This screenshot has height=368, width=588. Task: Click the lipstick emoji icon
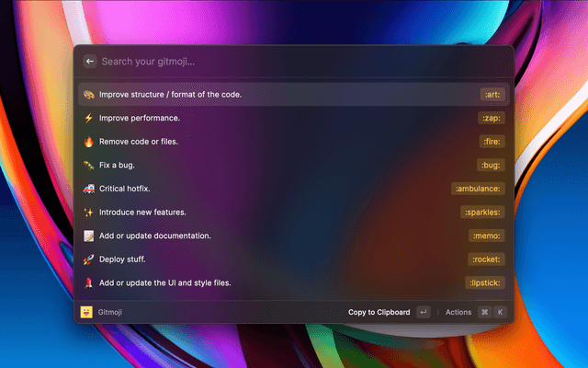tap(88, 282)
